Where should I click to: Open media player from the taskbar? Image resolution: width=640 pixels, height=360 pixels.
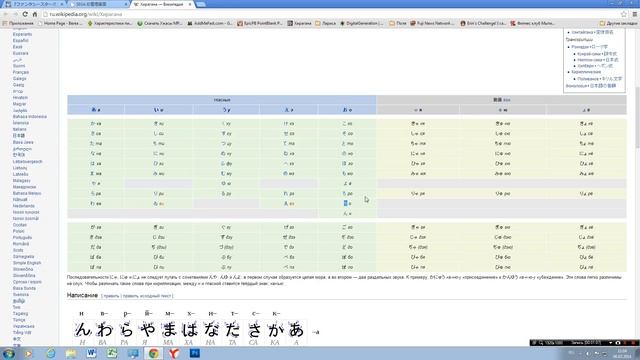pos(29,353)
